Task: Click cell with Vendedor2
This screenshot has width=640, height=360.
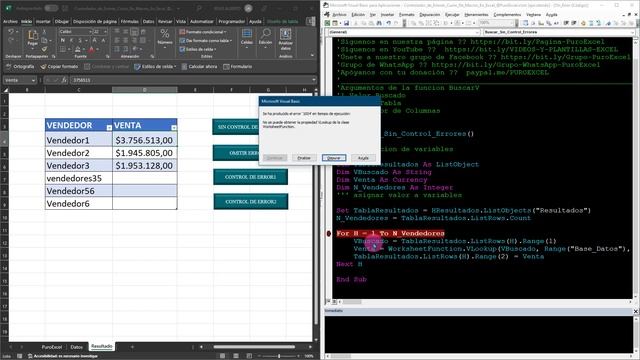Action: coord(79,153)
